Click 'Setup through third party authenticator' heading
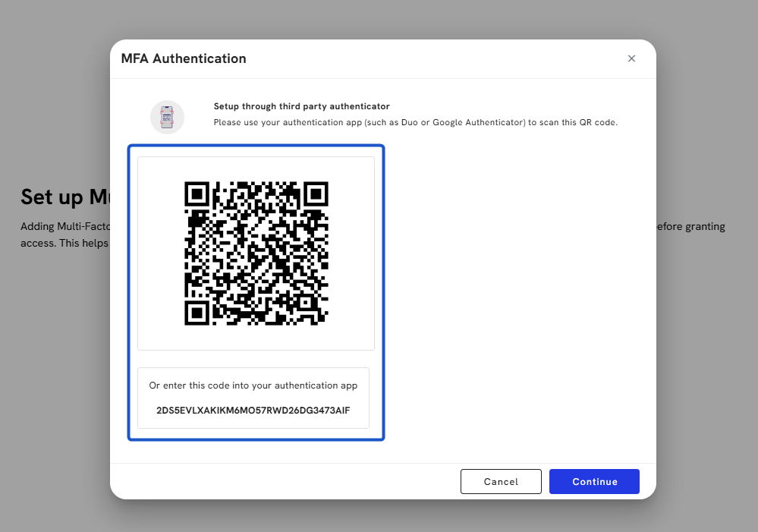The image size is (758, 532). point(302,106)
